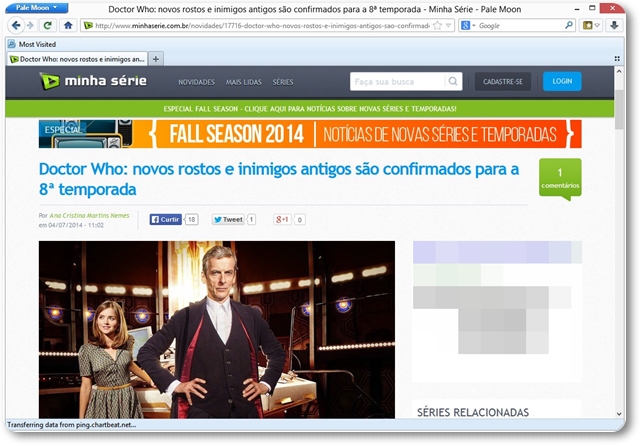The image size is (640, 446).
Task: Open the downloads arrow button
Action: click(614, 26)
